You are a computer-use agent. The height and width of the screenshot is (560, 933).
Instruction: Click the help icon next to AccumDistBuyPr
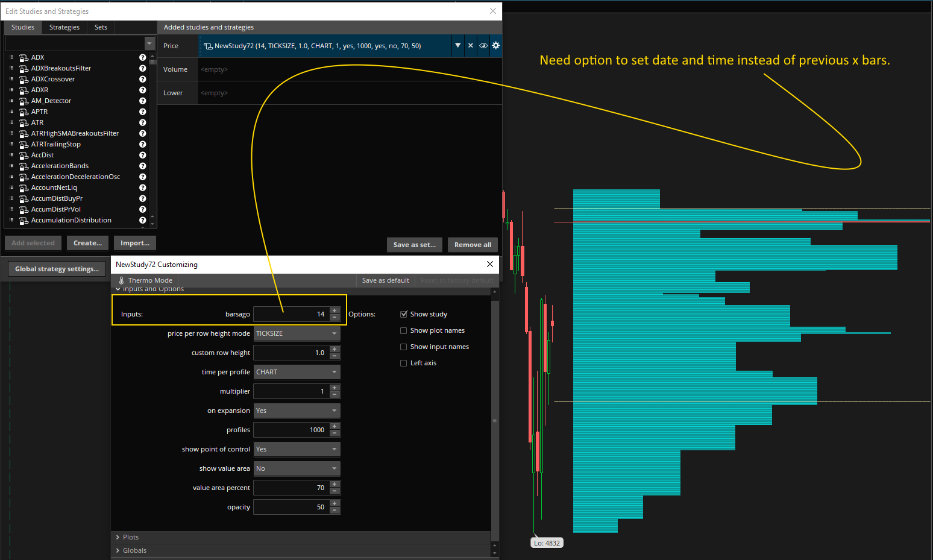pos(143,198)
